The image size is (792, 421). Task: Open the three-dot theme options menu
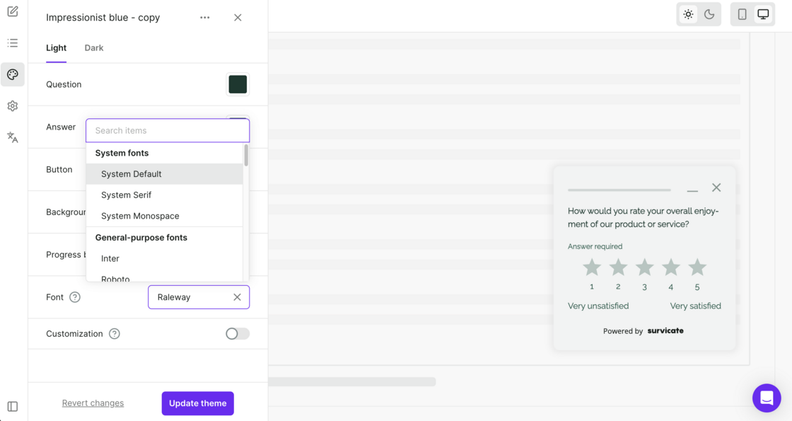[205, 17]
